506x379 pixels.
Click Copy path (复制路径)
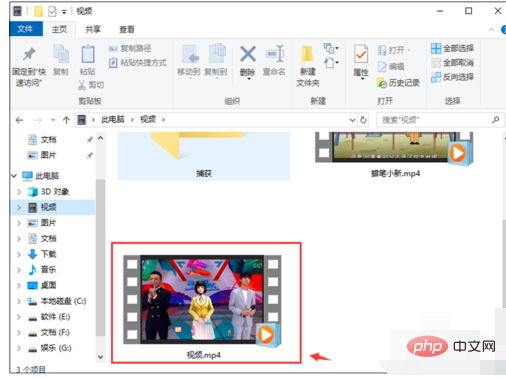click(130, 49)
